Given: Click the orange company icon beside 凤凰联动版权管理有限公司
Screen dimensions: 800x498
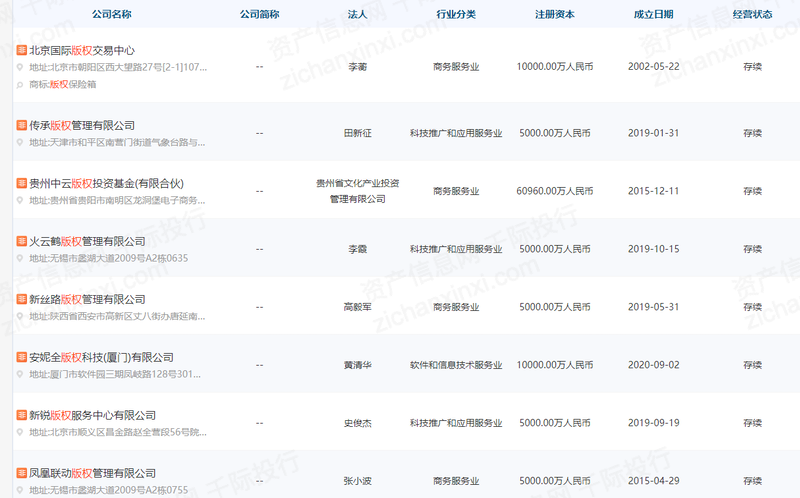Looking at the screenshot, I should pyautogui.click(x=21, y=473).
